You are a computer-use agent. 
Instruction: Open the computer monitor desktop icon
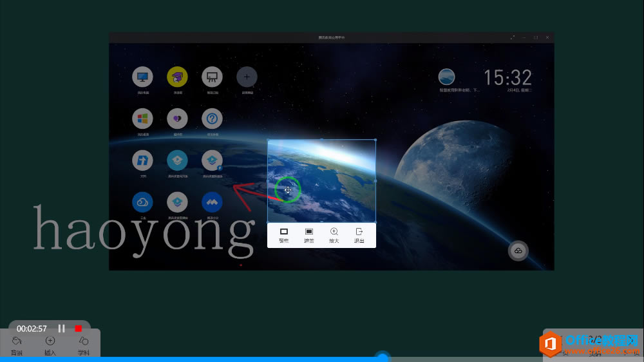[x=142, y=77]
